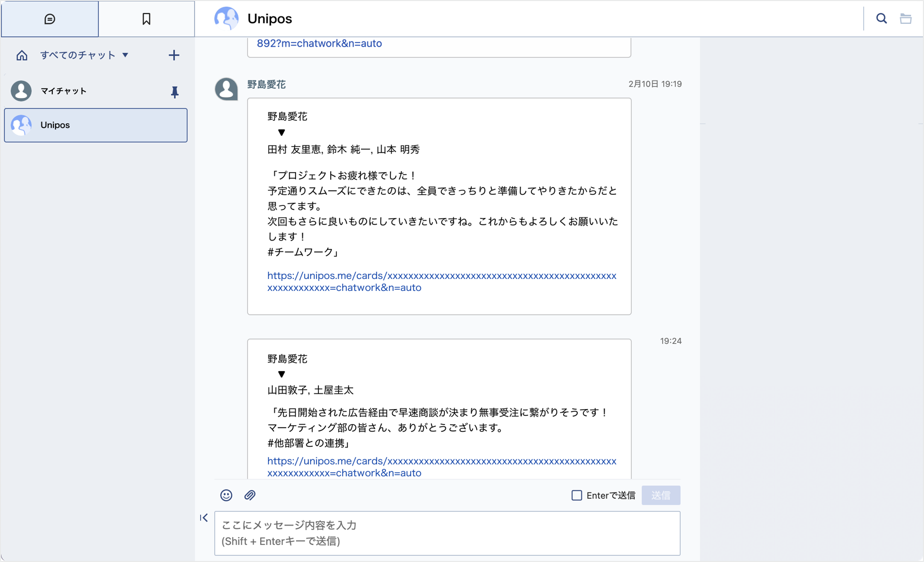Open the chat list tab
Image resolution: width=924 pixels, height=562 pixels.
pyautogui.click(x=50, y=19)
